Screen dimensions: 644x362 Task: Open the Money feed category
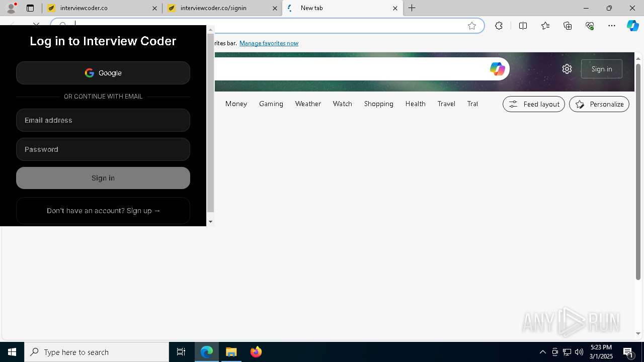point(236,104)
